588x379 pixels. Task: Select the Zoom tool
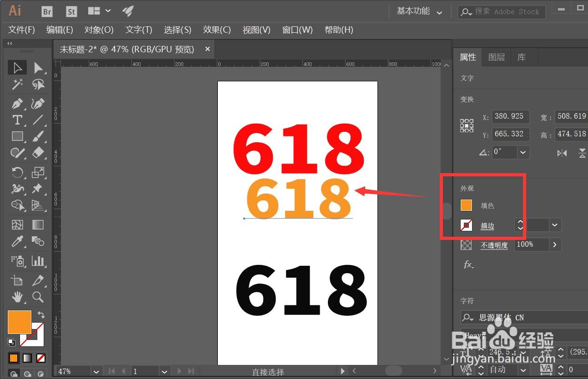[x=38, y=297]
